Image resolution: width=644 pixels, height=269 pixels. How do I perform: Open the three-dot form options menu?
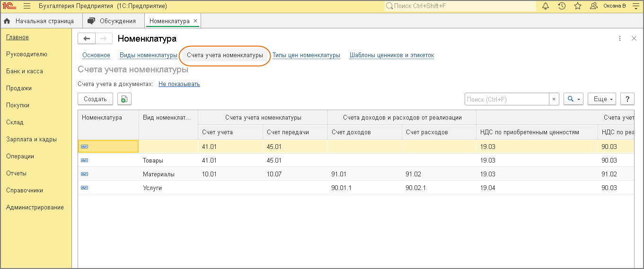click(x=620, y=39)
